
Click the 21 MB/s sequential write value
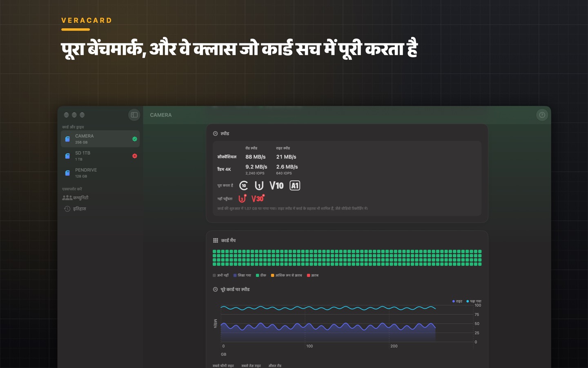286,157
